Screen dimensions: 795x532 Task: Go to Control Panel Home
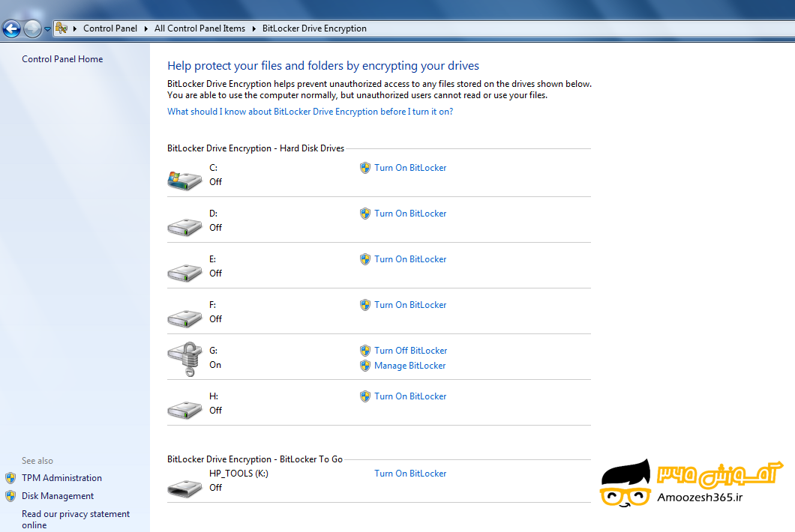point(62,59)
